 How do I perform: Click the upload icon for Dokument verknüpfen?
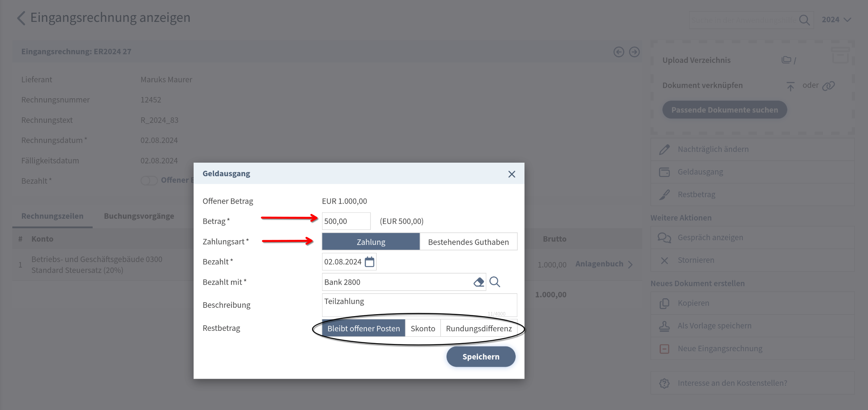[790, 86]
